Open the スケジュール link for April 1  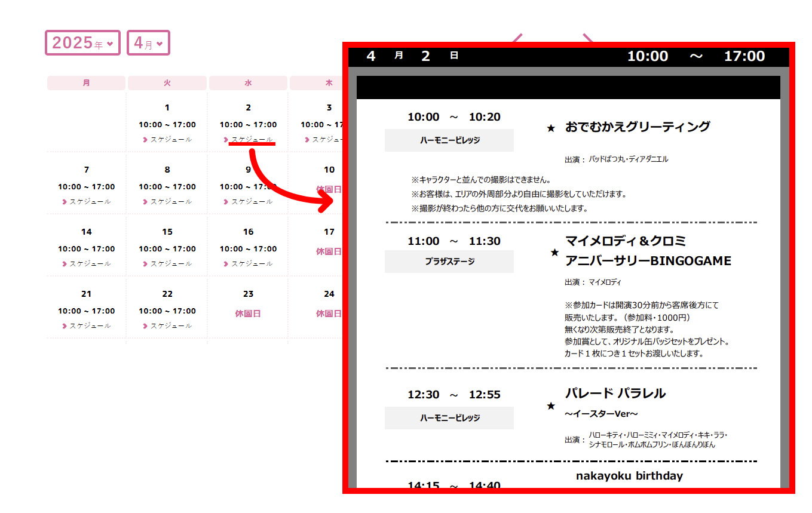click(167, 139)
